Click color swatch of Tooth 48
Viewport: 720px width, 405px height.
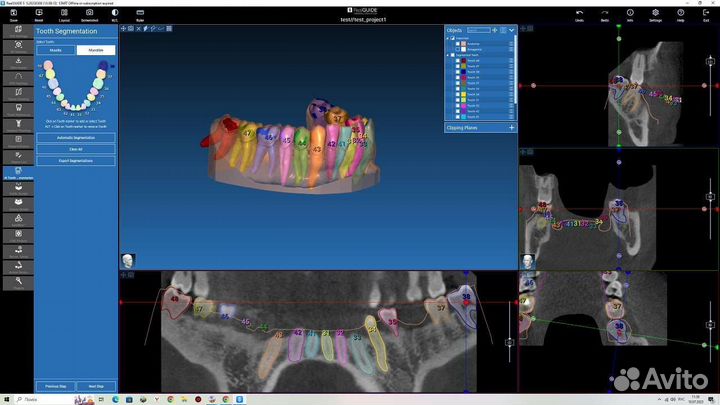pyautogui.click(x=463, y=61)
